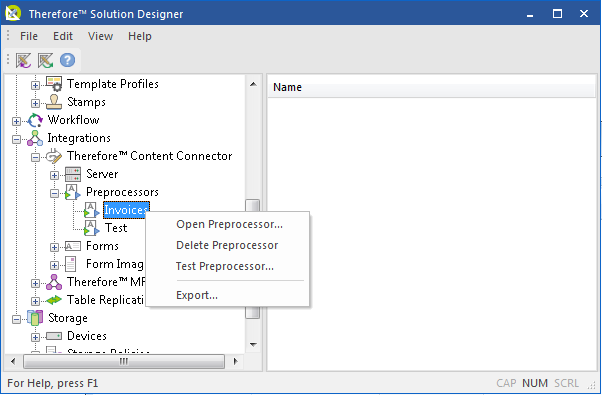Click the Therefore MFP icon
602x395 pixels.
54,282
